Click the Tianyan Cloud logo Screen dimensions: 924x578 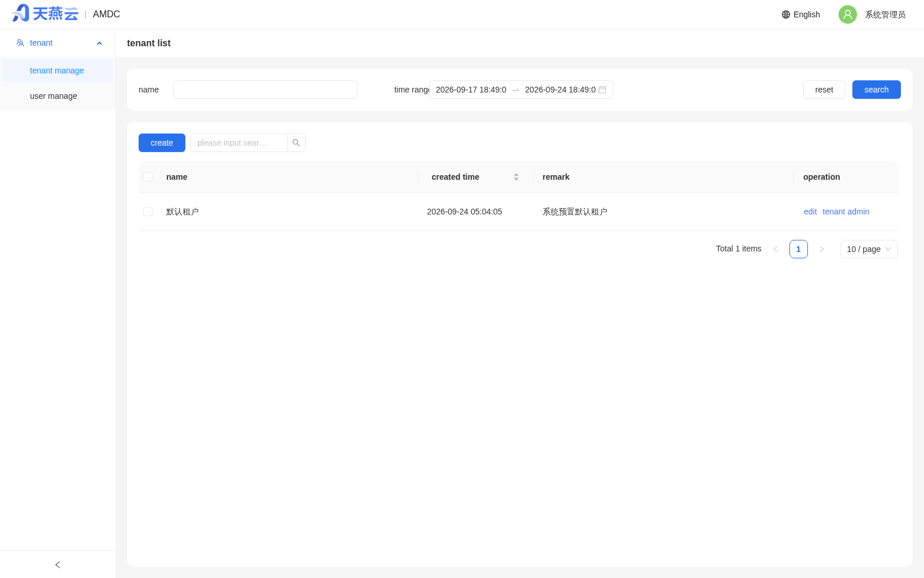click(x=45, y=13)
